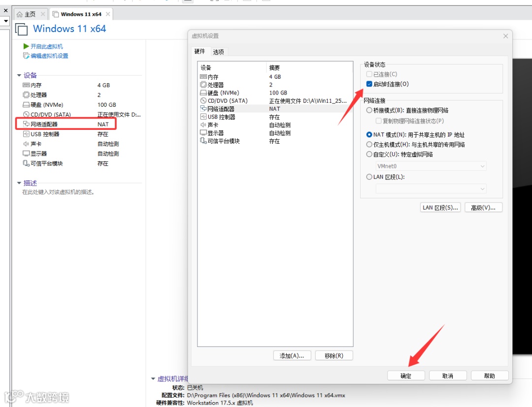
Task: Open the library dropdown arrow at far left
Action: 6,21
